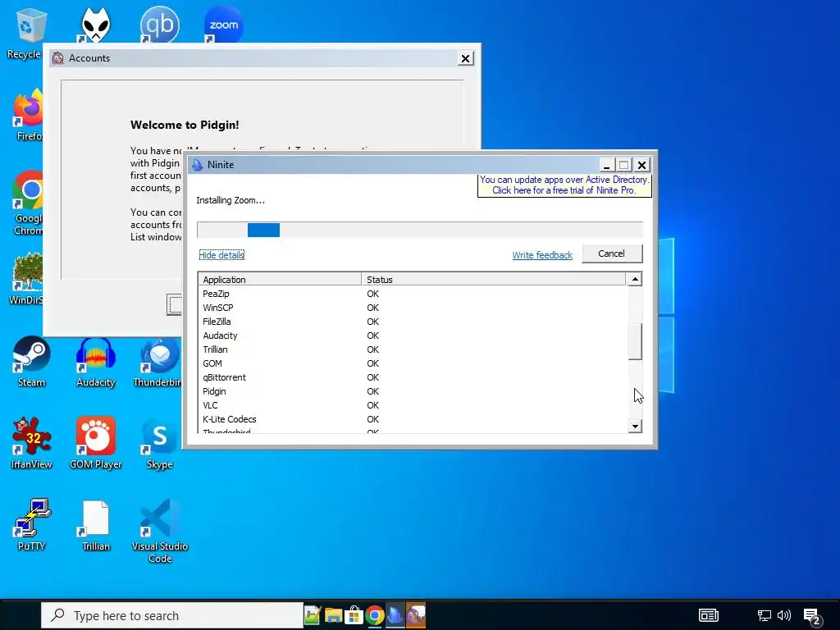Click the Hide details link

(x=221, y=255)
